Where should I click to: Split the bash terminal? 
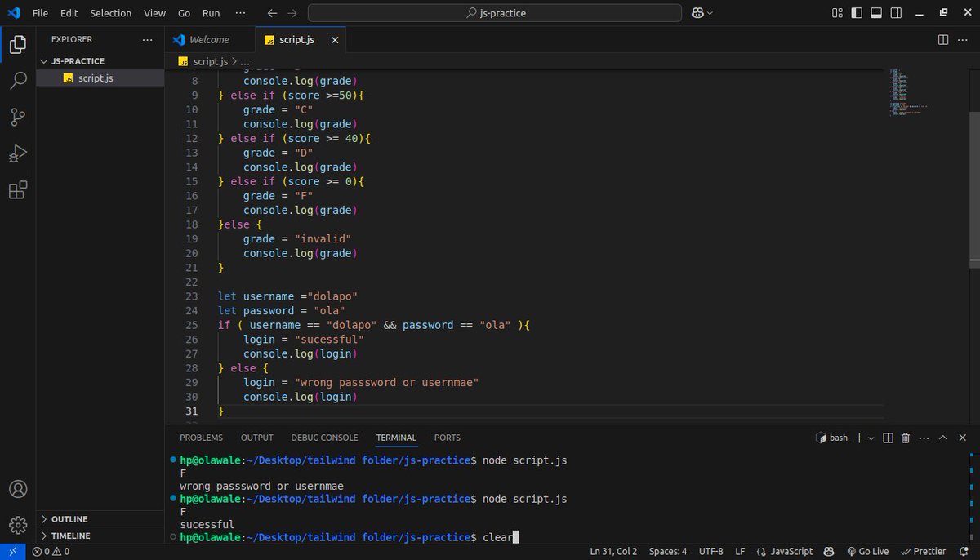click(x=888, y=438)
